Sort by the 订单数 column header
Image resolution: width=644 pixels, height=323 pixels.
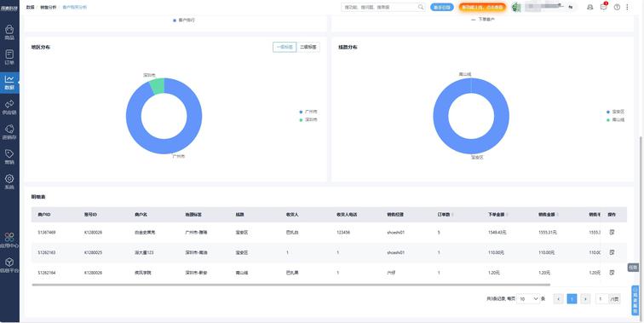point(445,215)
